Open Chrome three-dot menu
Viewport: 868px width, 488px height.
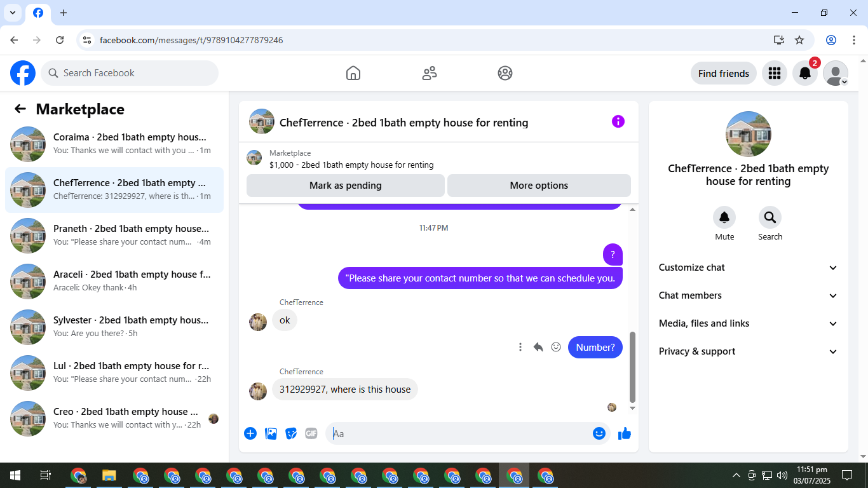point(854,40)
